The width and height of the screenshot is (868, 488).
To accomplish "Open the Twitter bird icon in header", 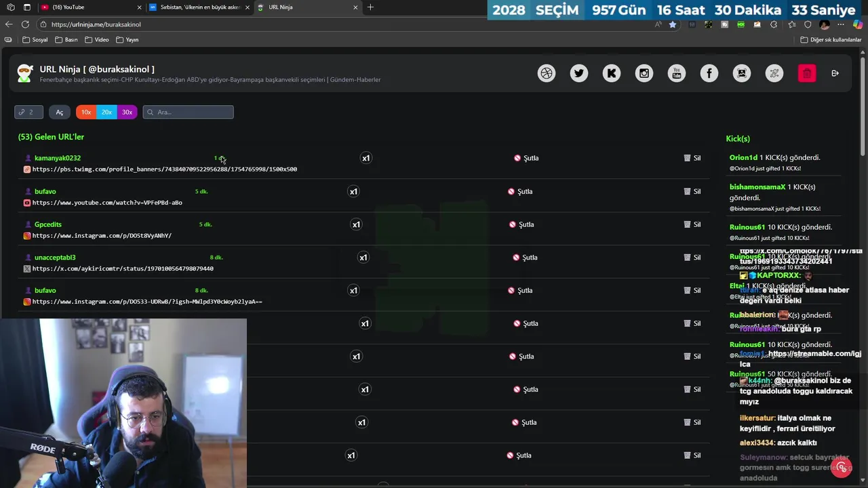I will click(x=579, y=73).
